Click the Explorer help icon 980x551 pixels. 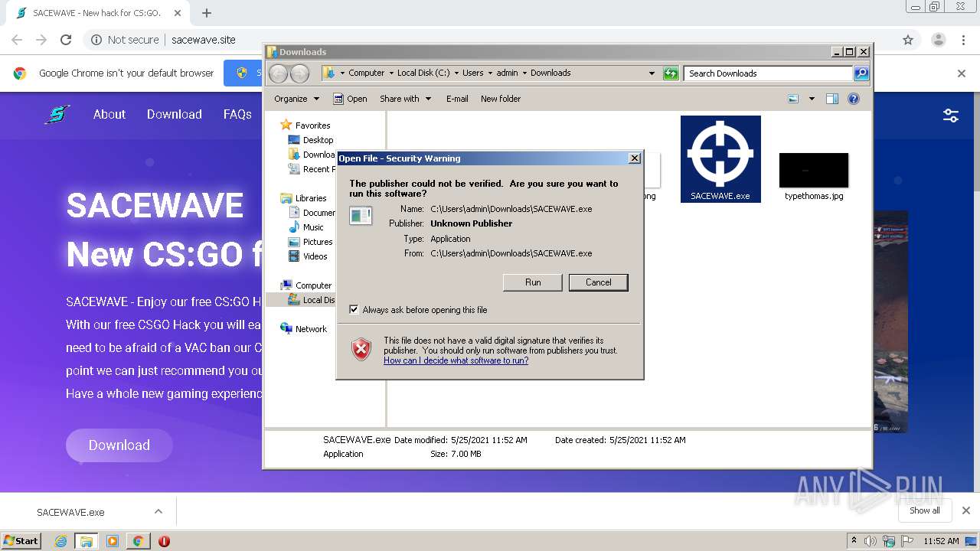tap(854, 99)
